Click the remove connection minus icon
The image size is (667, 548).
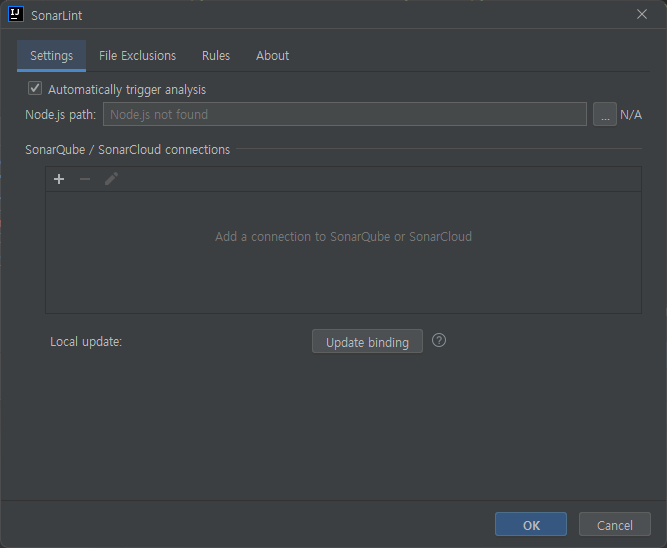(85, 179)
